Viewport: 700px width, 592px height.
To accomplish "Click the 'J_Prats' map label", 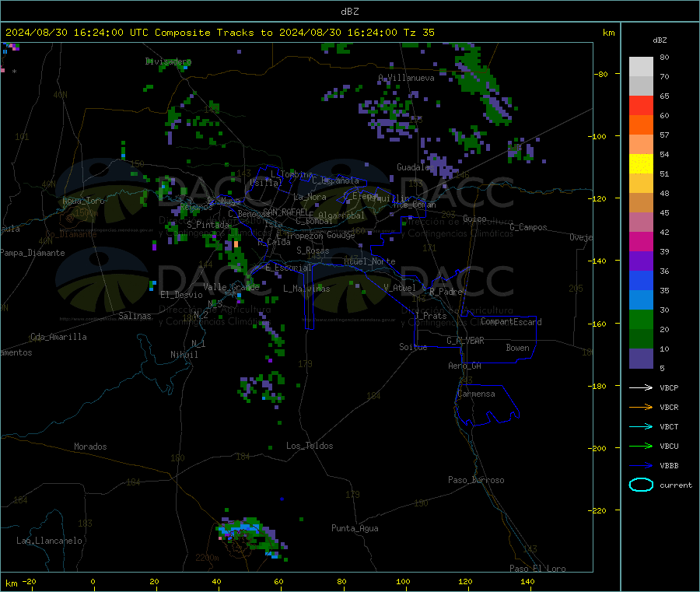I will pyautogui.click(x=430, y=316).
